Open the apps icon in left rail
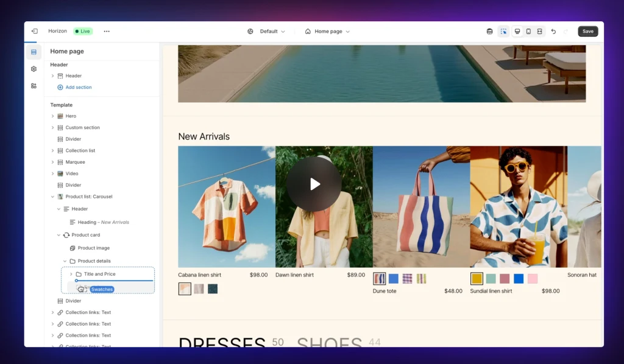The height and width of the screenshot is (364, 624). (x=34, y=86)
